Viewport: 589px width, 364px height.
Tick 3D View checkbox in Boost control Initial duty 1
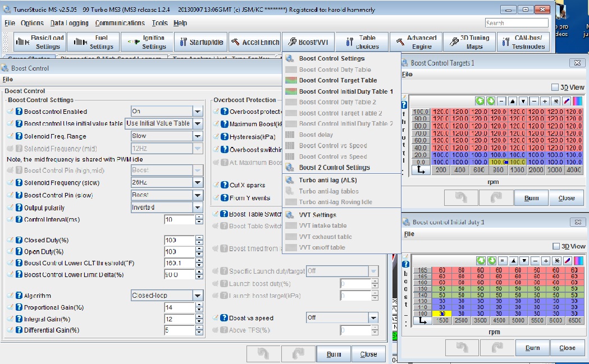click(555, 246)
